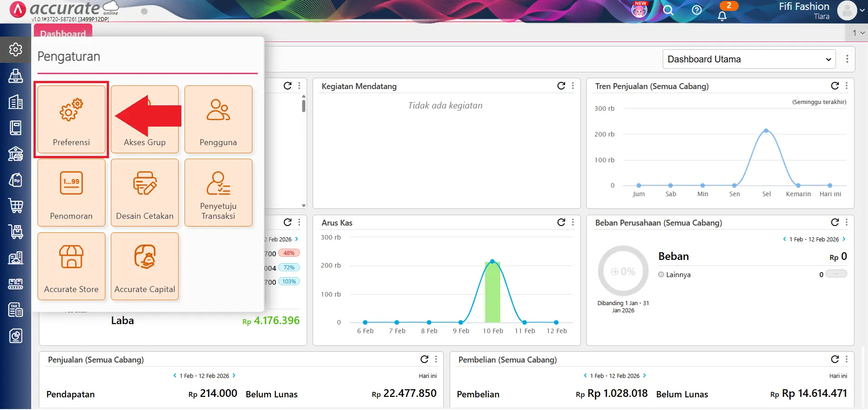The image size is (868, 410).
Task: Switch to the Dashboard tab
Action: coord(63,33)
